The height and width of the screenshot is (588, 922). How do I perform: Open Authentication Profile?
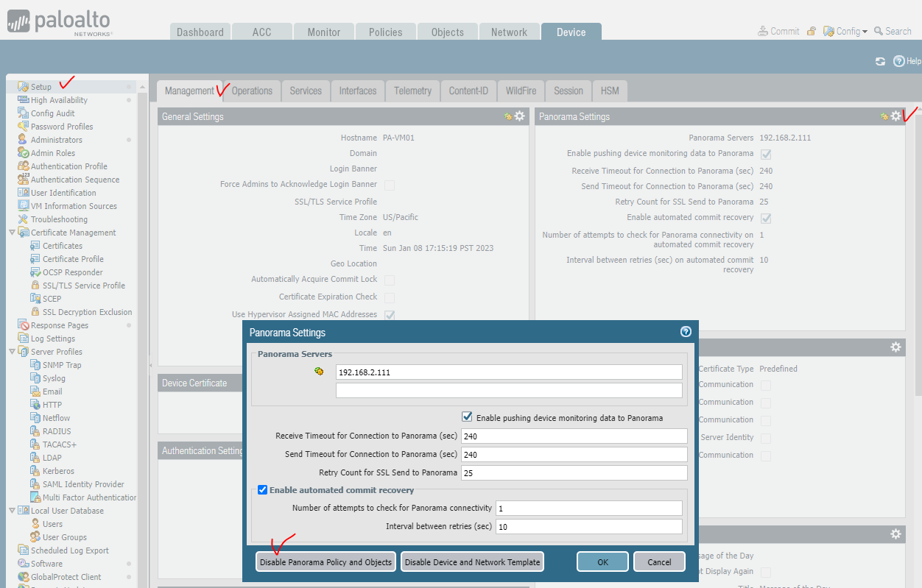[x=68, y=166]
